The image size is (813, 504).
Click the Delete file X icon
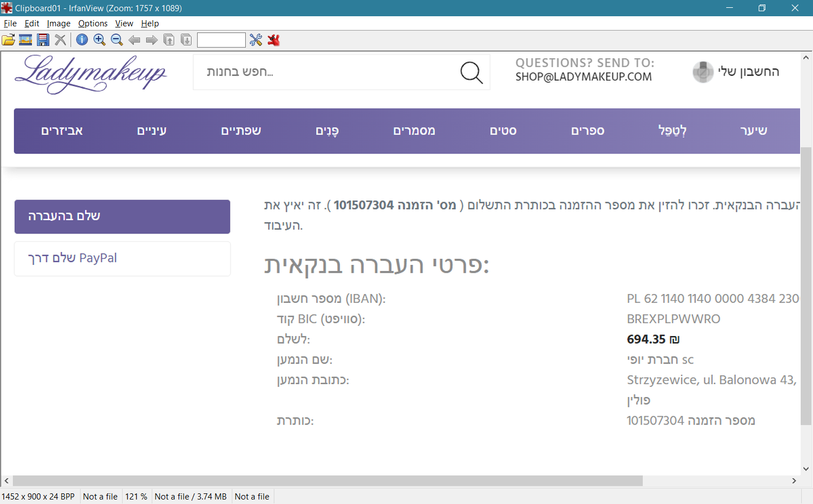pos(60,40)
